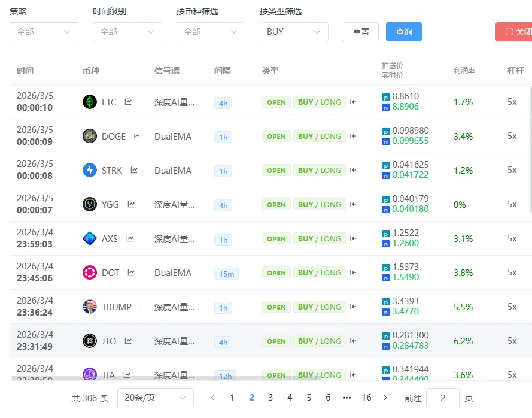
Task: Click the JTO coin logo
Action: coord(90,341)
